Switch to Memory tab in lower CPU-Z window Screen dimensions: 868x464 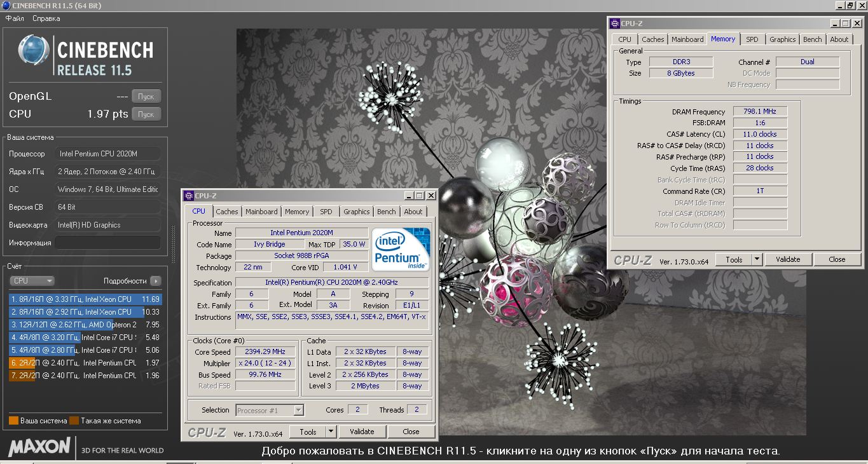tap(297, 212)
